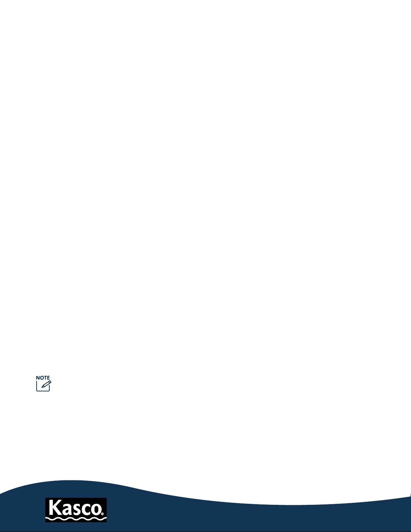
Task: Click the Kasco logo in the footer
Action: [76, 510]
